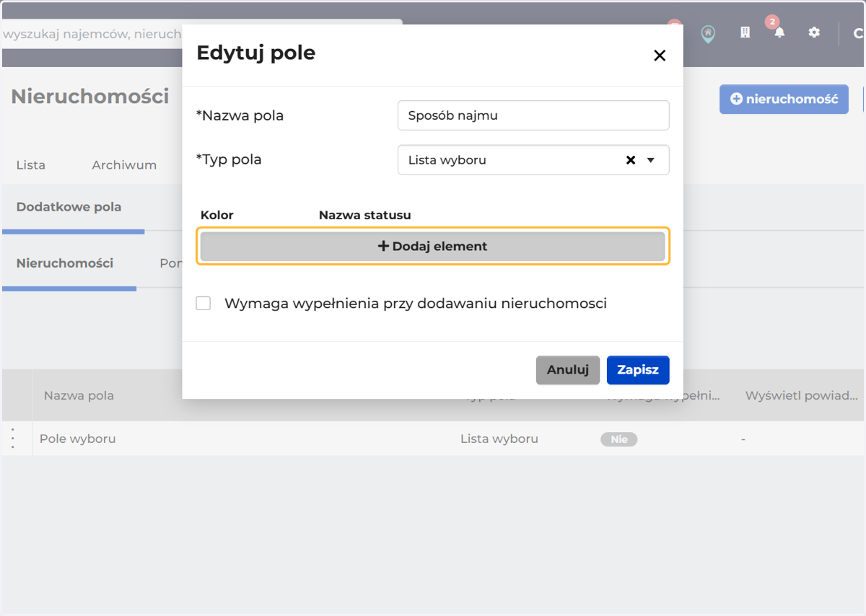Open the notifications bell
Screen dimensions: 866x616
click(x=779, y=32)
